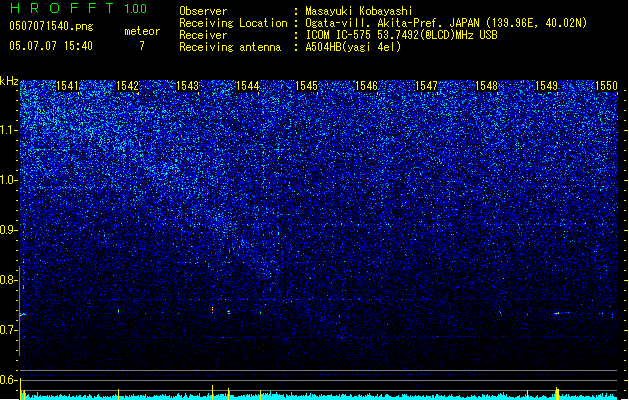Click the tall yellow spike in bottom power graph near 1549
Viewport: 629px width, 400px height.
coord(557,393)
